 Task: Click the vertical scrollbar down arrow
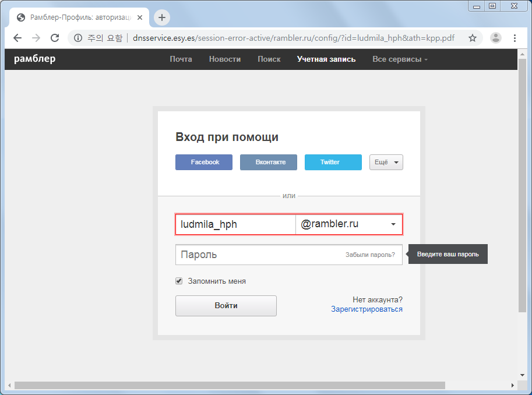[x=522, y=375]
